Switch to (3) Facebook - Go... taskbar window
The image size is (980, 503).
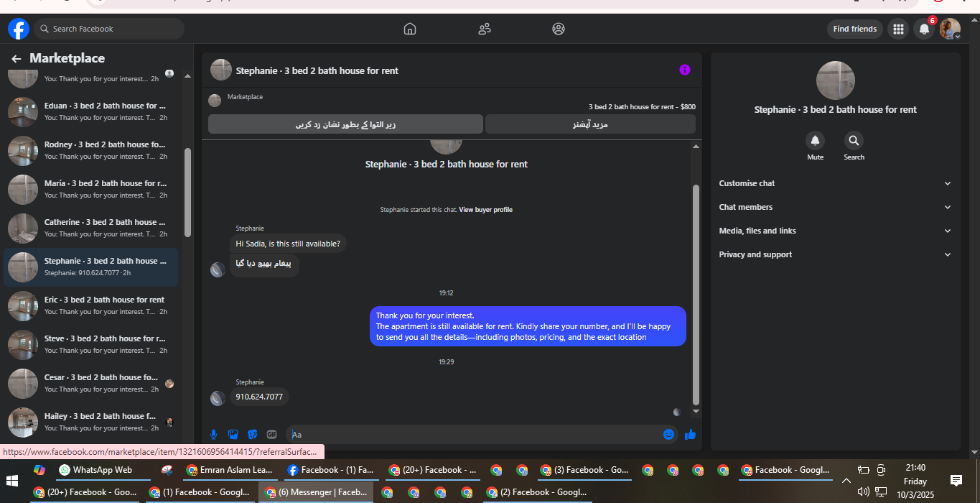[585, 470]
